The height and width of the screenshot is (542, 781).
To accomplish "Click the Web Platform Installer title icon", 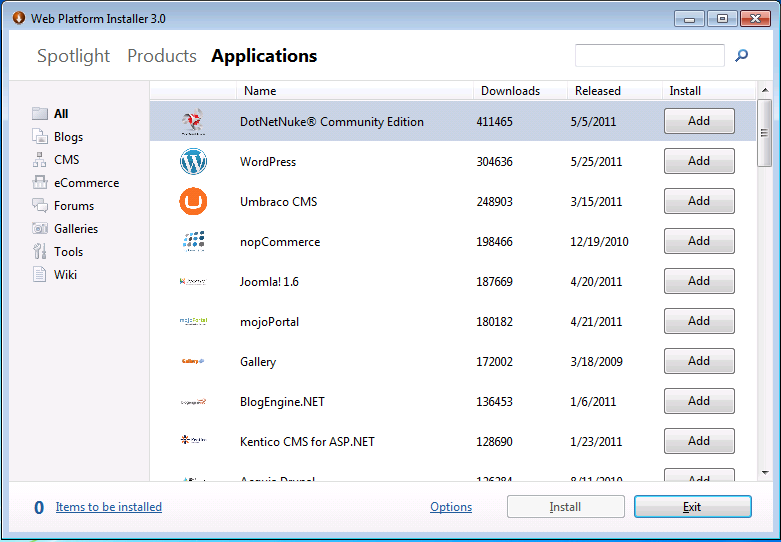I will click(x=19, y=18).
